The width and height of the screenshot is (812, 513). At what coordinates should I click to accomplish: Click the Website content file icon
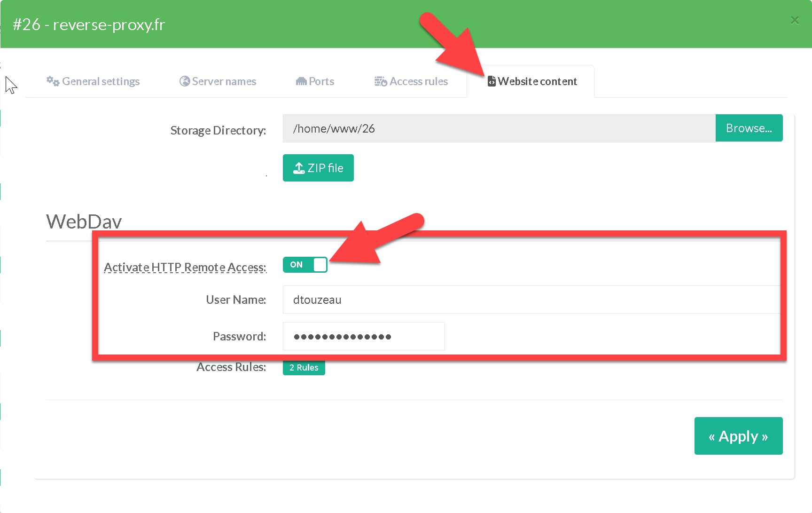[x=492, y=81]
